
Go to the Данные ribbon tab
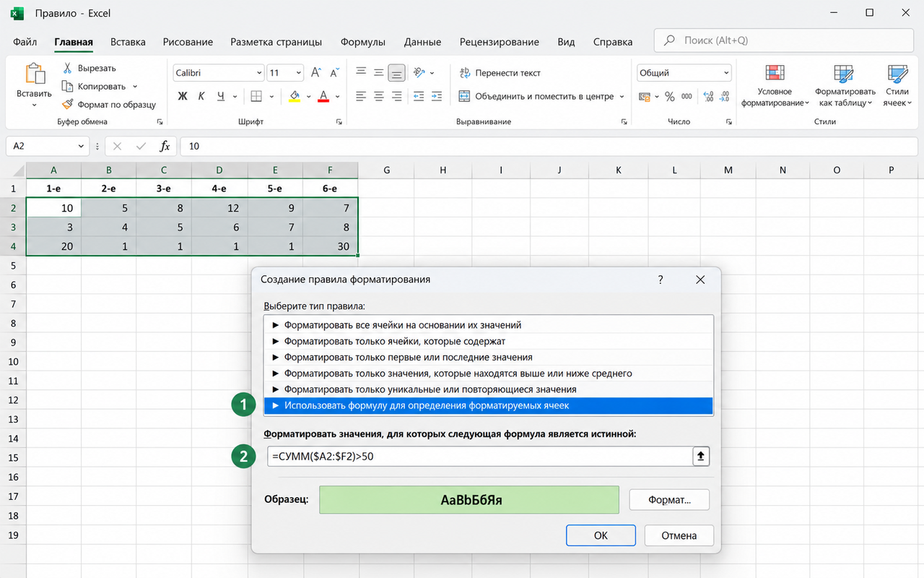click(422, 42)
